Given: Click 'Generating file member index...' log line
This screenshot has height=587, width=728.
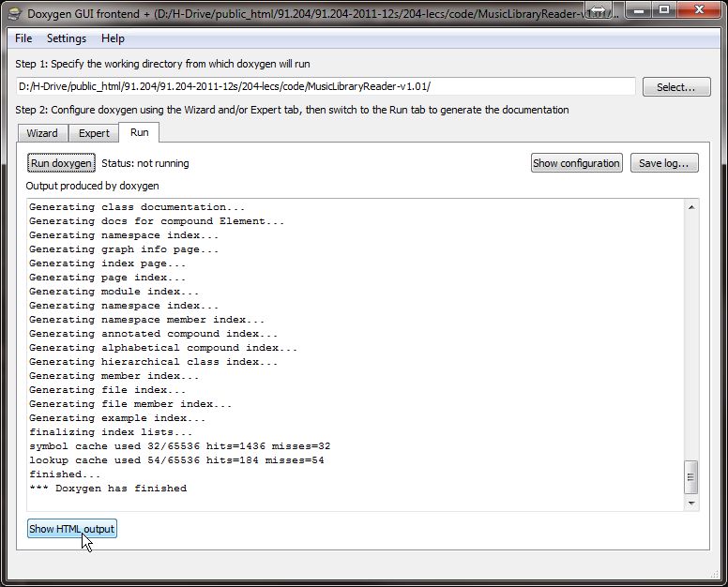Looking at the screenshot, I should pyautogui.click(x=130, y=404).
